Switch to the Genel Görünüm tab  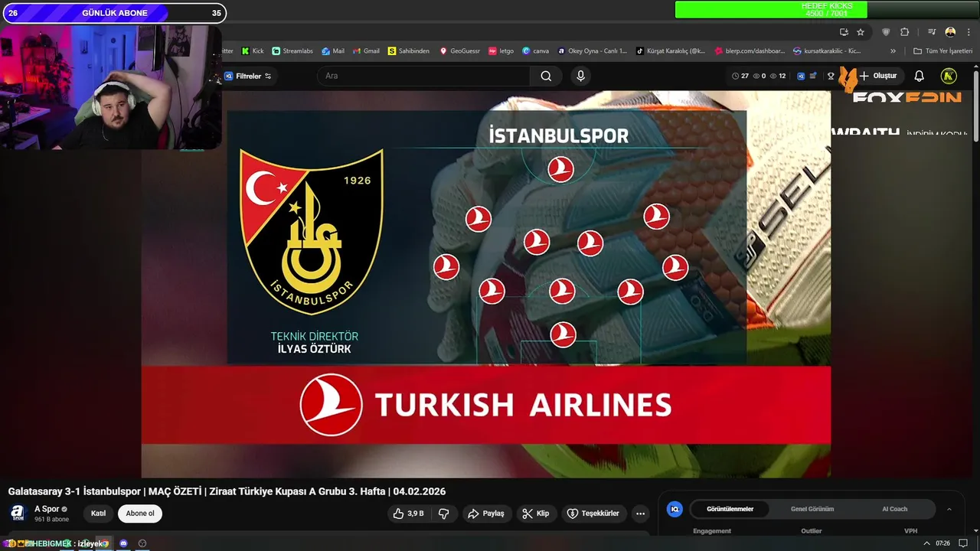pyautogui.click(x=812, y=509)
